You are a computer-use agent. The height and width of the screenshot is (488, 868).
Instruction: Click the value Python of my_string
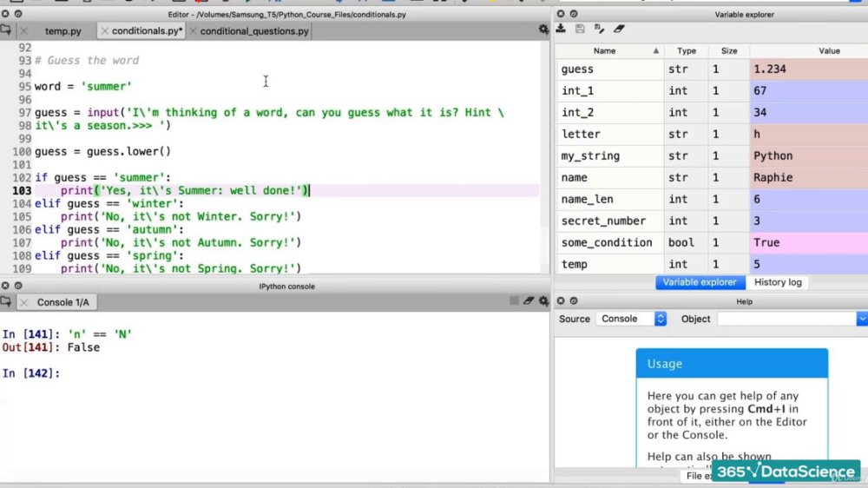[x=773, y=156]
